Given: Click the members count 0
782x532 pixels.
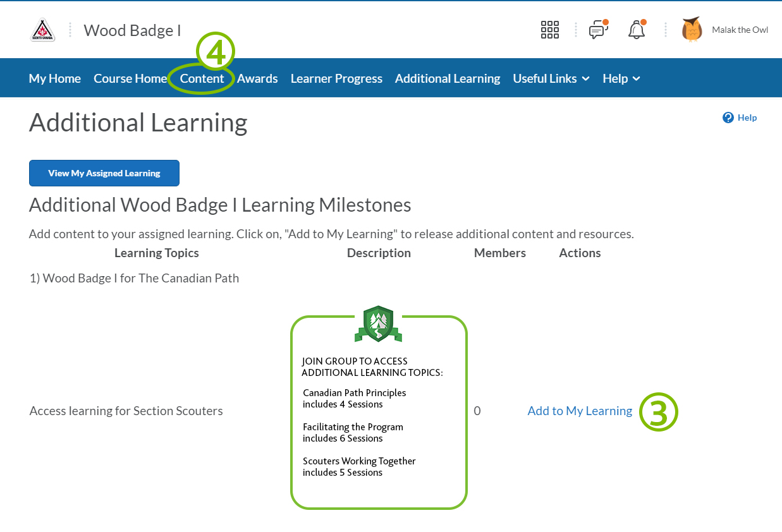Looking at the screenshot, I should point(477,411).
